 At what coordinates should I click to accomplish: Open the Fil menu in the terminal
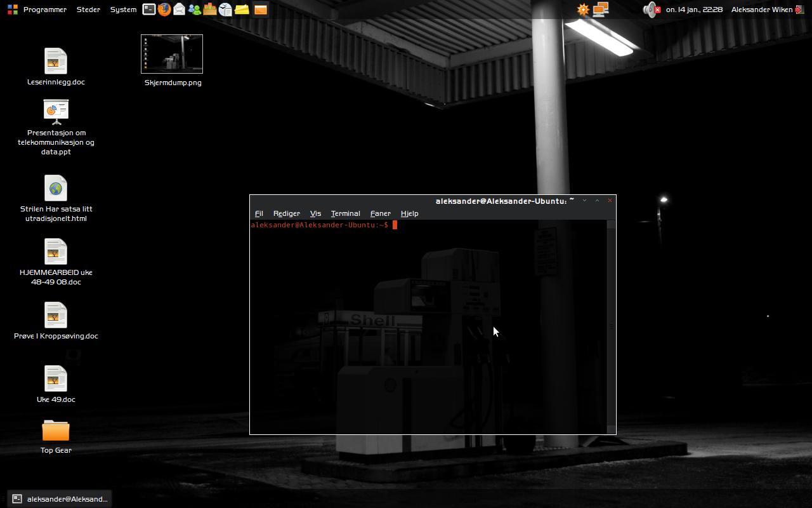point(259,213)
